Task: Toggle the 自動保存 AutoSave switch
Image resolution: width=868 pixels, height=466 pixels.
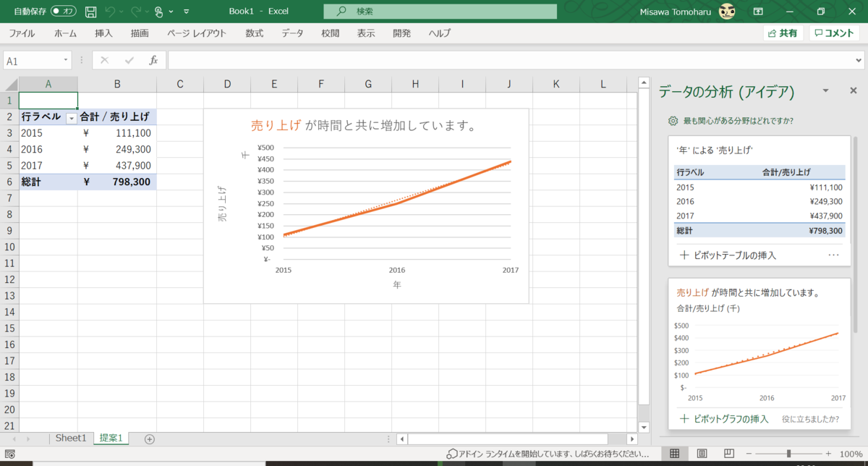Action: pos(64,12)
